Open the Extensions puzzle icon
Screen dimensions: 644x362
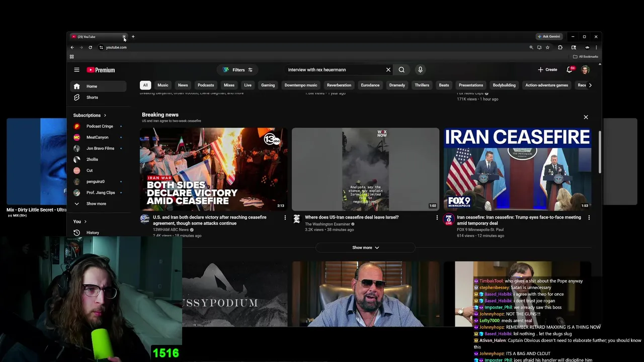(x=560, y=47)
